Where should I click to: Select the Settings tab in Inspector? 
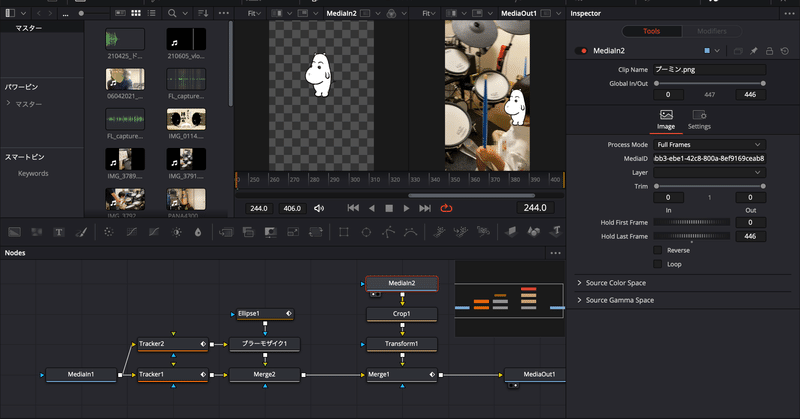[699, 120]
